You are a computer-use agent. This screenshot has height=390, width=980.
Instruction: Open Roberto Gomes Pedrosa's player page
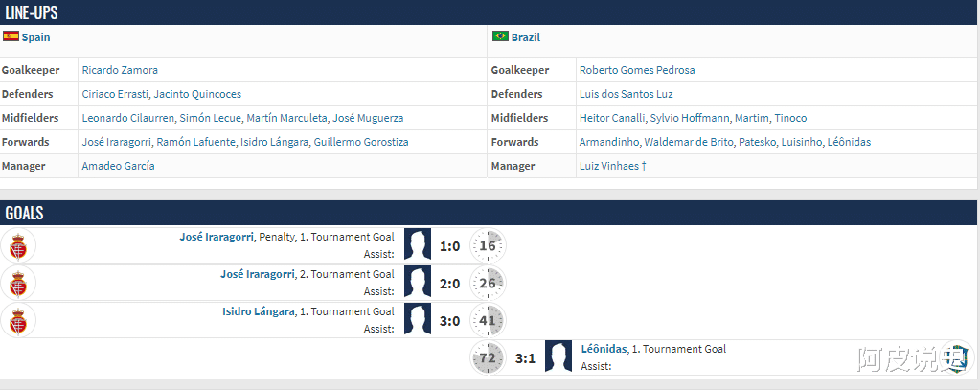click(637, 70)
